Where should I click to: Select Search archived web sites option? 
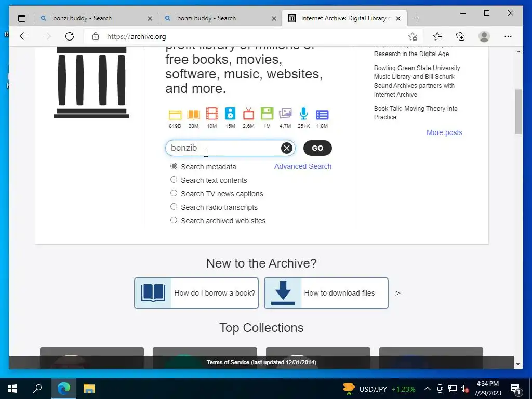click(174, 220)
